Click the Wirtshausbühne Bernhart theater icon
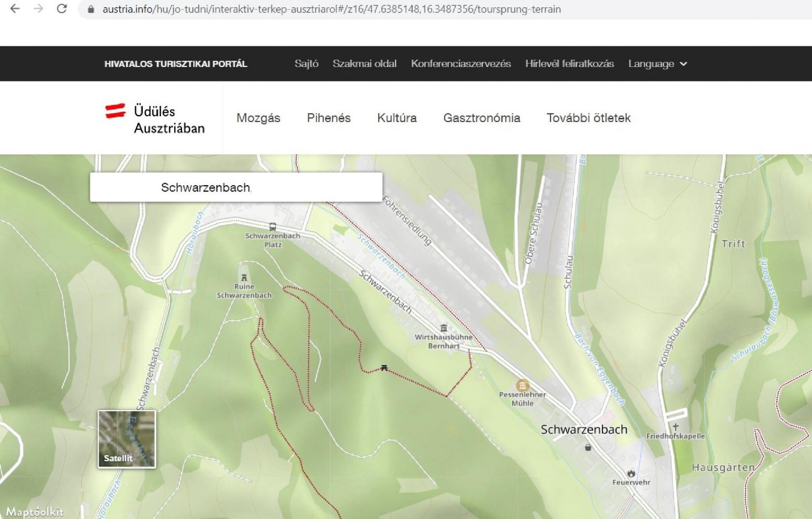 [444, 328]
